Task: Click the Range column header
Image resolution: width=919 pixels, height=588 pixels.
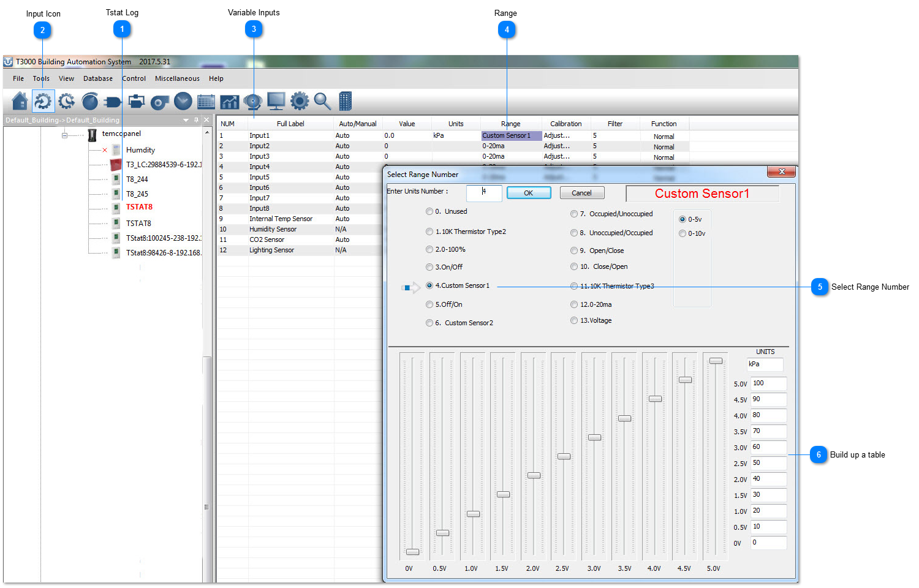Action: click(511, 124)
